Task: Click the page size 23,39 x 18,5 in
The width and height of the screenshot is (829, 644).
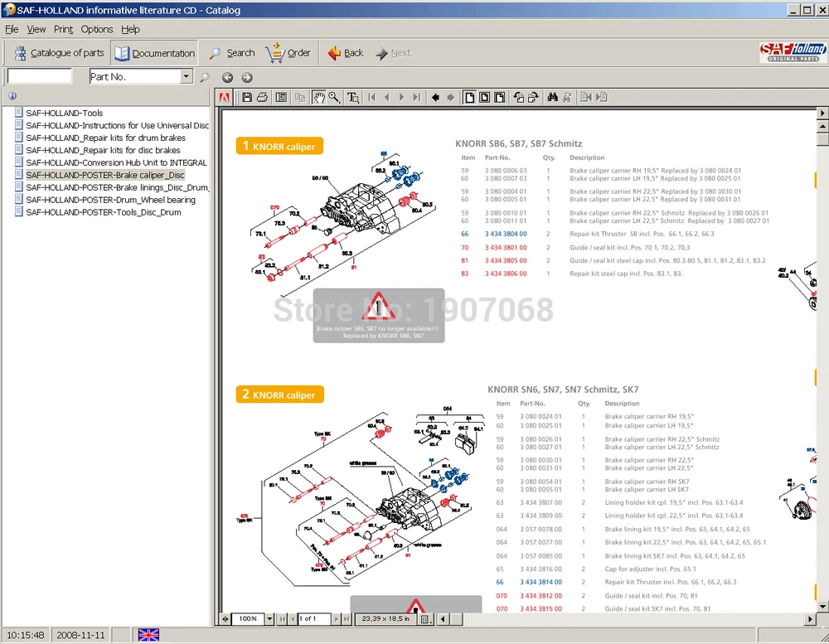Action: (386, 618)
